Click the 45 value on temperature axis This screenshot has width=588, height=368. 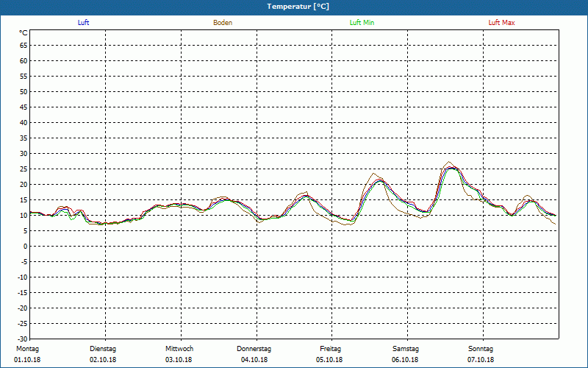24,107
